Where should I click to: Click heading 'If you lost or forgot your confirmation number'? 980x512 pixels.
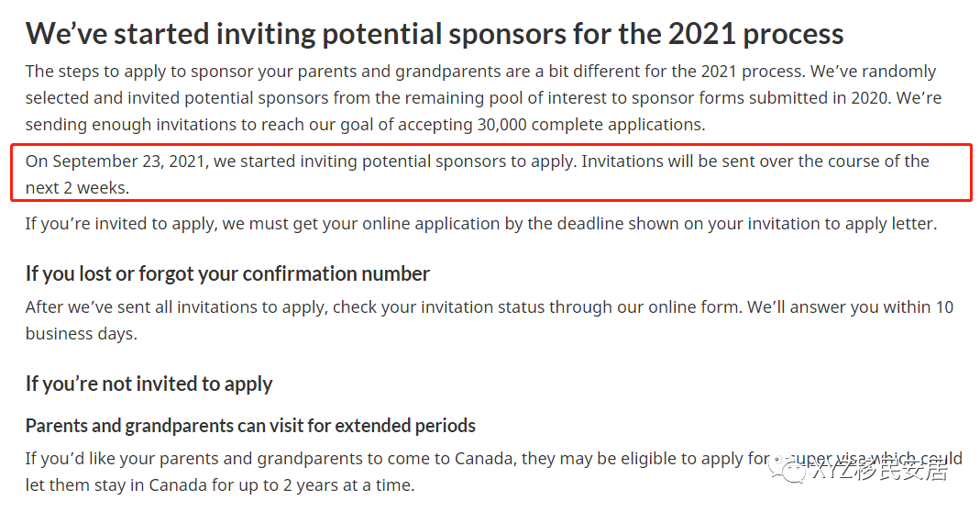coord(227,273)
